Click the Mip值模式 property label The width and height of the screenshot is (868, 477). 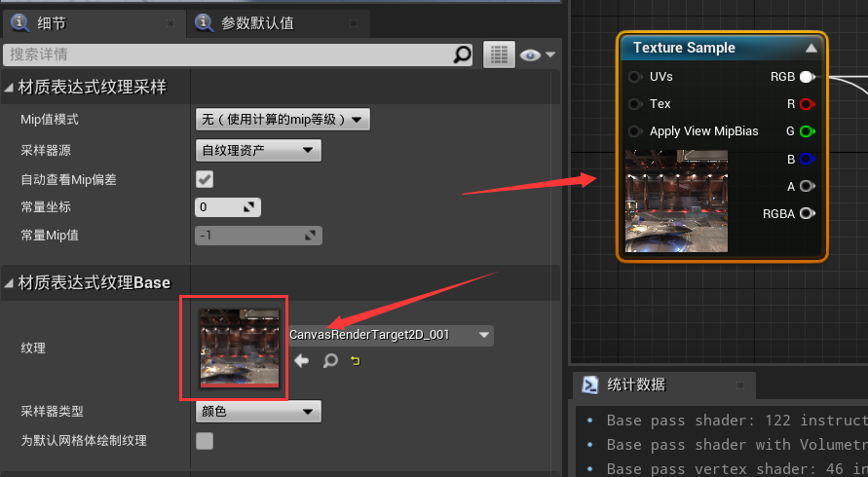pyautogui.click(x=50, y=120)
